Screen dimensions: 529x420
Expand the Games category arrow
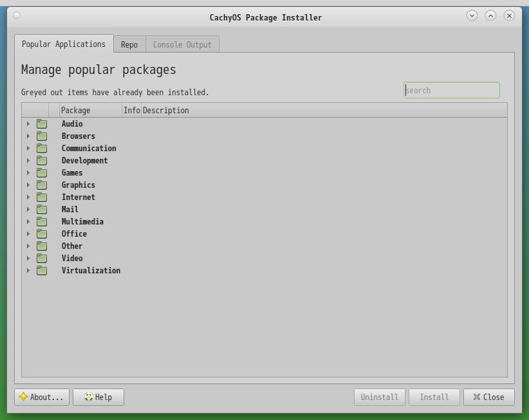[28, 173]
